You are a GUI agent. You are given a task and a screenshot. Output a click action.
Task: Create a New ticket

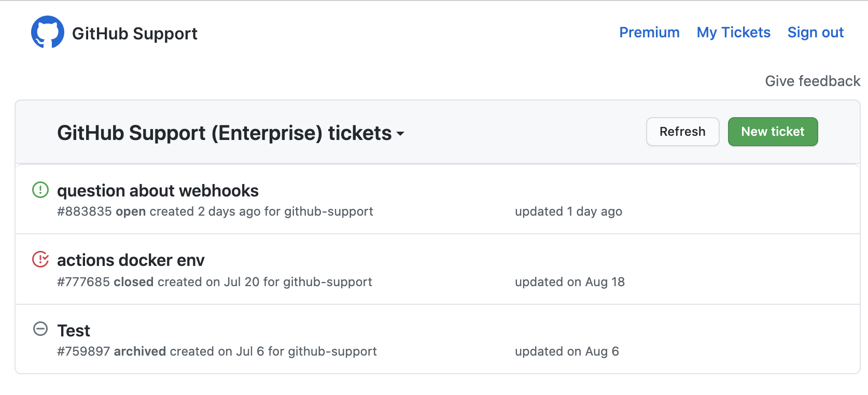point(773,132)
